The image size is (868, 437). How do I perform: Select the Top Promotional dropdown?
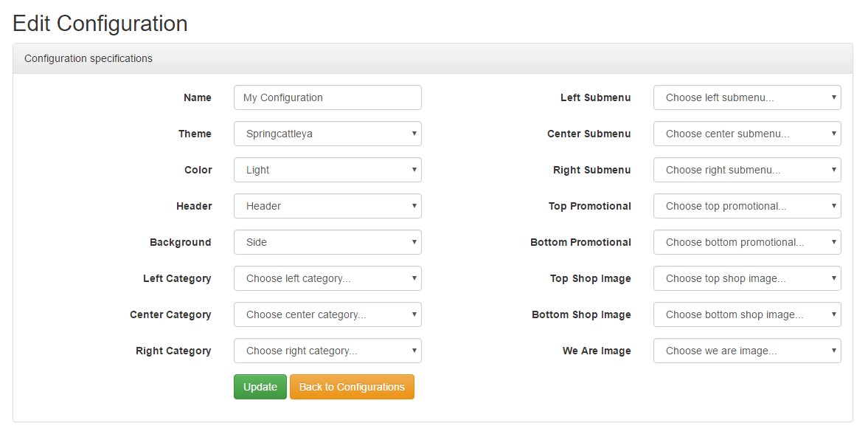click(747, 206)
